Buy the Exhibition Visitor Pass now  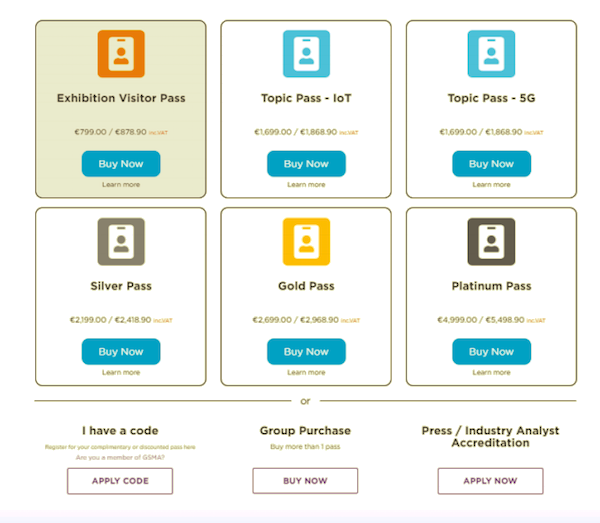click(121, 164)
